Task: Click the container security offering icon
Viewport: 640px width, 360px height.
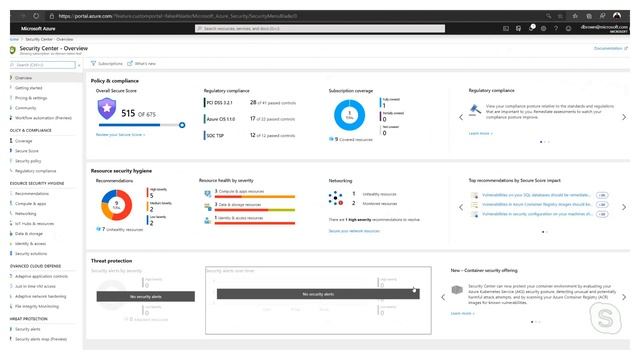Action: [x=457, y=290]
